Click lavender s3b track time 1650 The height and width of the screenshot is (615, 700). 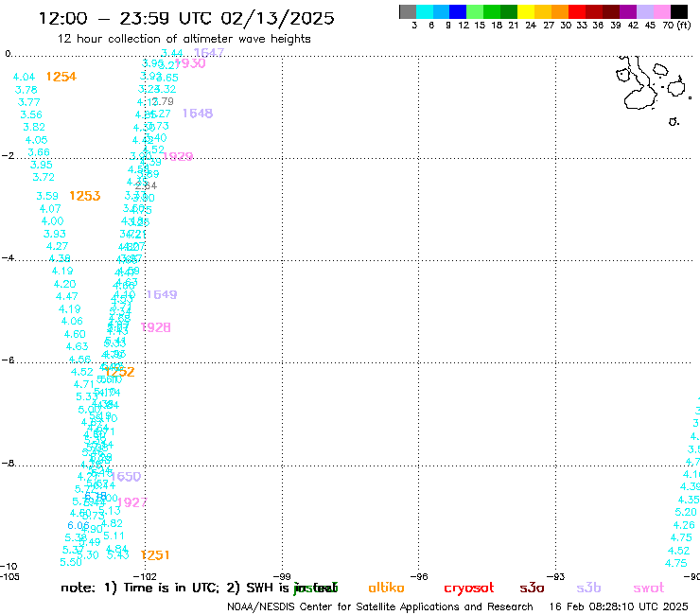pos(126,477)
